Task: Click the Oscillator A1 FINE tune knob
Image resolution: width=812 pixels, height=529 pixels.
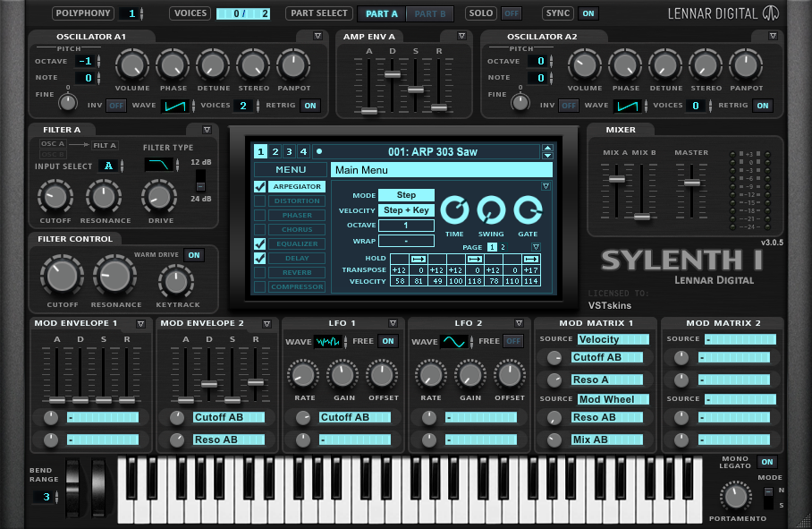Action: click(68, 102)
